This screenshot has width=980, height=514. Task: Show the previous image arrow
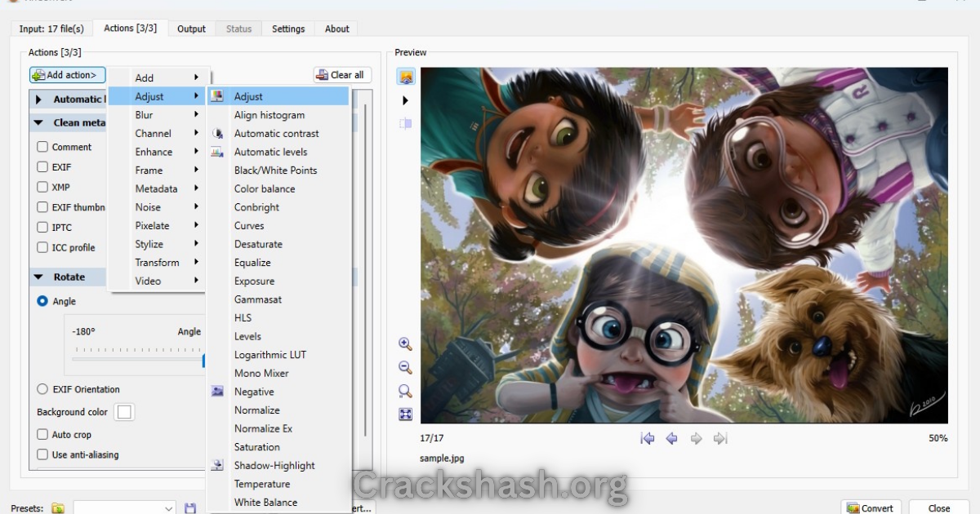pyautogui.click(x=672, y=439)
